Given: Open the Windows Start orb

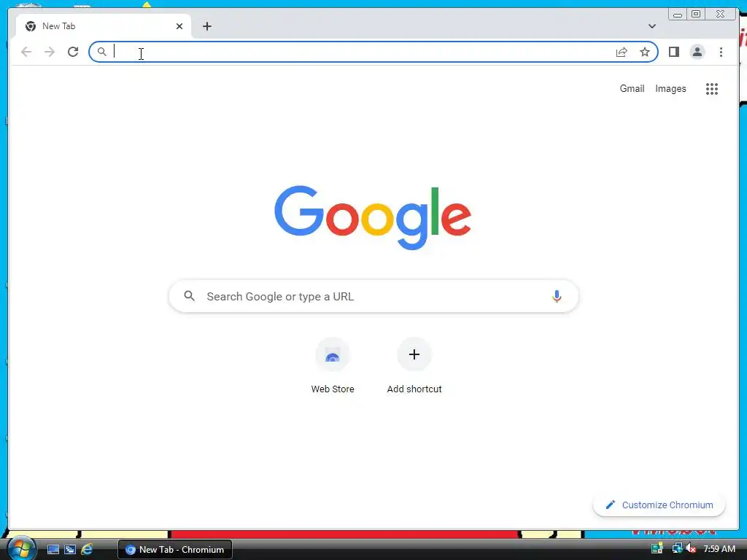Looking at the screenshot, I should click(x=21, y=548).
